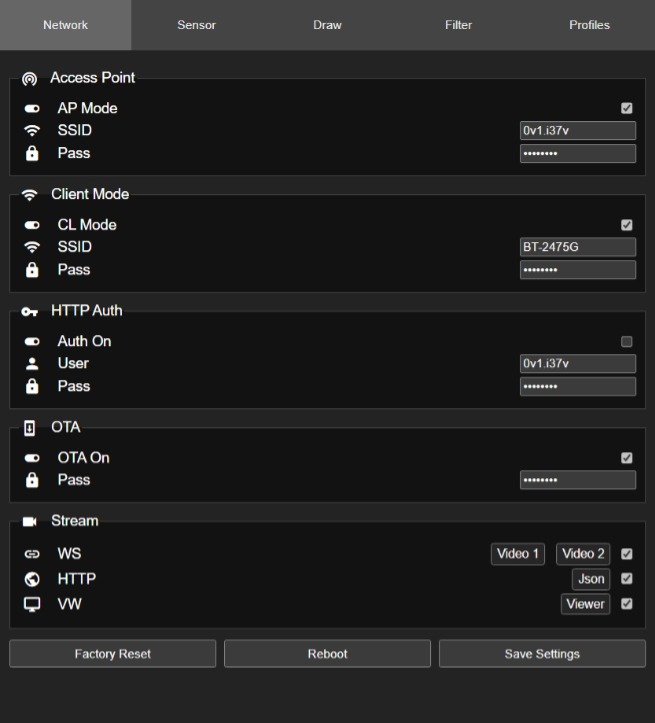655x723 pixels.
Task: Disable the AP Mode checkbox
Action: point(627,108)
